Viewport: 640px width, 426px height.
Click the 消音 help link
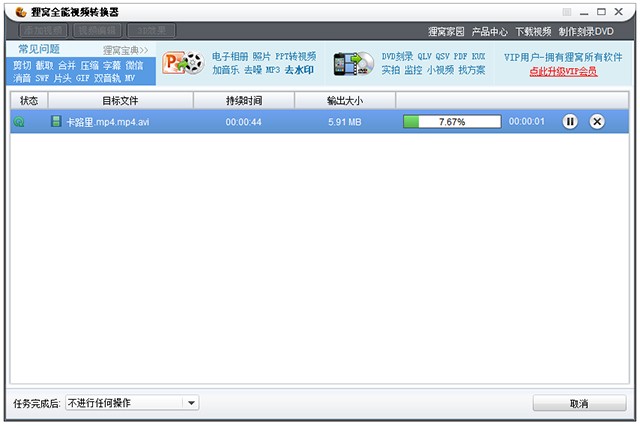pos(22,78)
